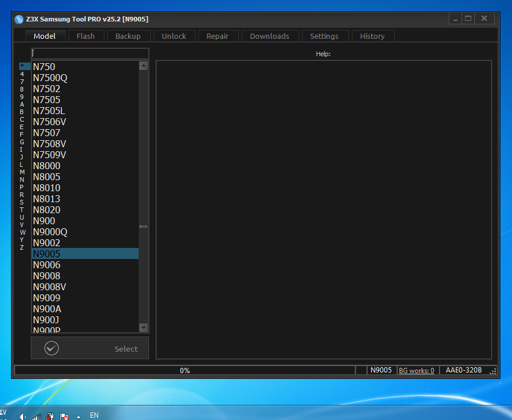This screenshot has width=512, height=420.
Task: Select model N7506V
Action: tap(85, 122)
